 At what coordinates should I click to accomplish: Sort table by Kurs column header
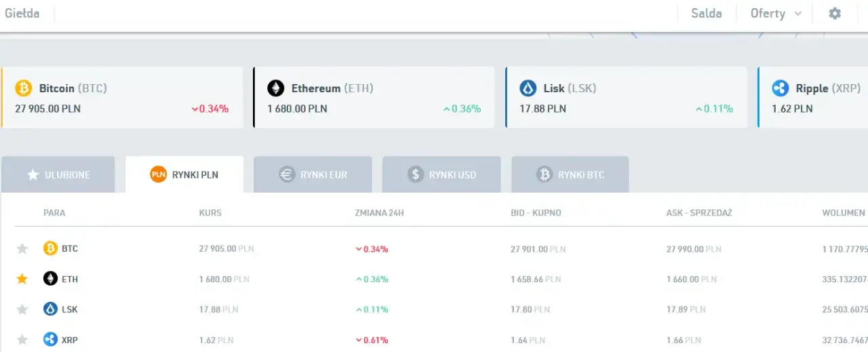(x=210, y=213)
